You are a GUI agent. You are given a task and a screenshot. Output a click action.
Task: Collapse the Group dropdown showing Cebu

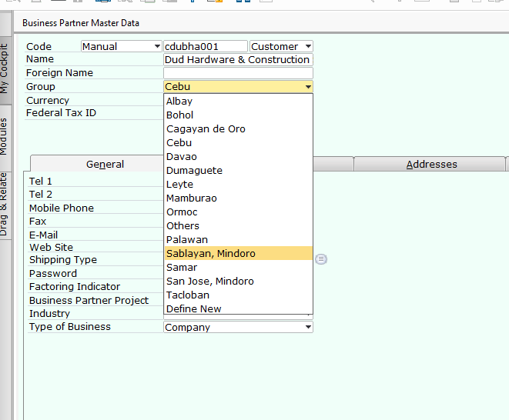pos(308,87)
